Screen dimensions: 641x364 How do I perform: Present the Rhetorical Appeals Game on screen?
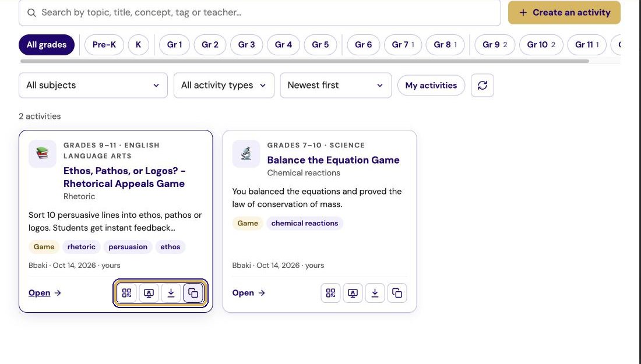point(149,293)
